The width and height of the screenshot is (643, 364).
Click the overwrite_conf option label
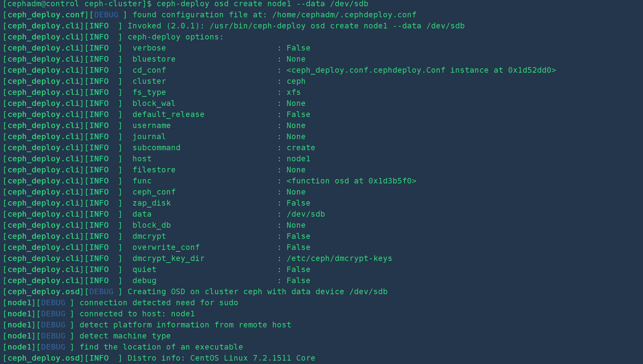point(166,247)
